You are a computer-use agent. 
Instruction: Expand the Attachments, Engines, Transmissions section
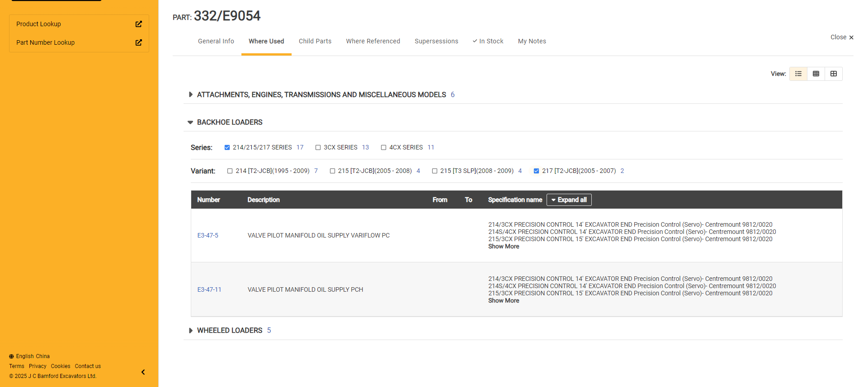(x=191, y=95)
